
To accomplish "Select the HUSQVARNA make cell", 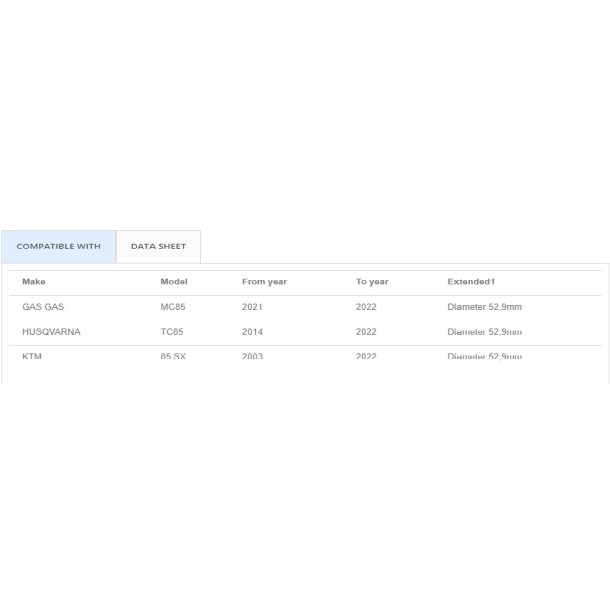I will pos(51,332).
